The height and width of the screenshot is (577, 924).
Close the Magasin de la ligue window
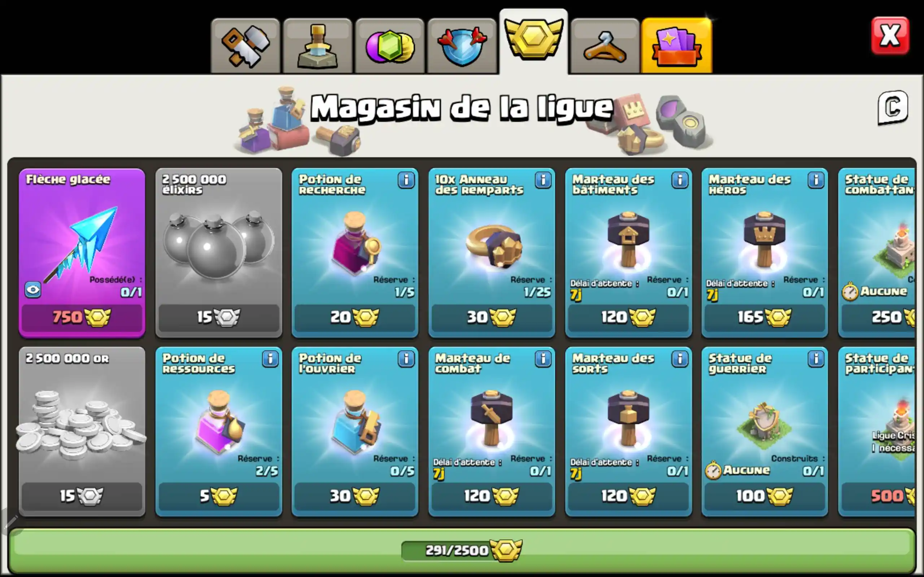890,35
